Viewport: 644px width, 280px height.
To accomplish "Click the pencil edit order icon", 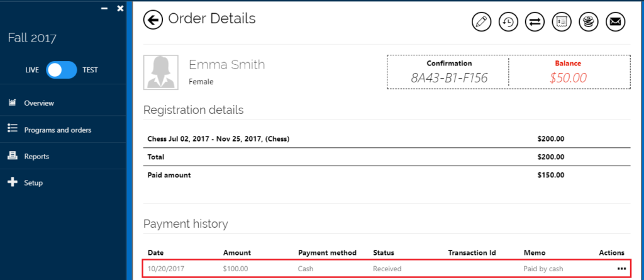I will (x=481, y=22).
